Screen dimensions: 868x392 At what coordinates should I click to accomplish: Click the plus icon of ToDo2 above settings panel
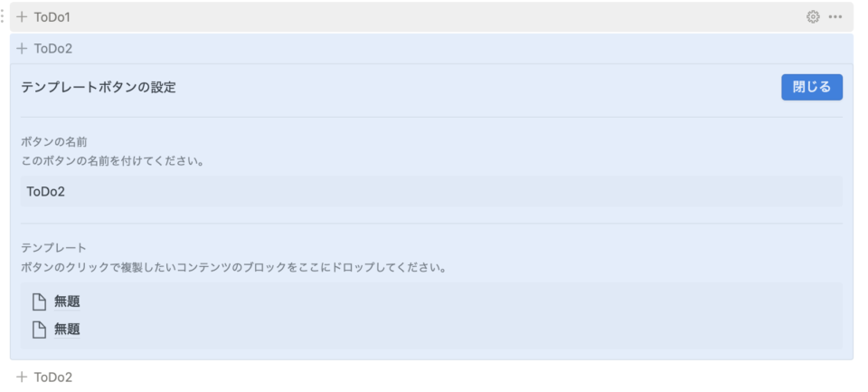click(x=22, y=49)
